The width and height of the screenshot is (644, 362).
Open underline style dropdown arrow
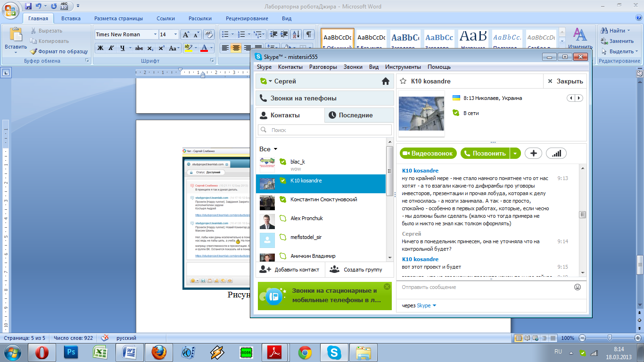130,48
